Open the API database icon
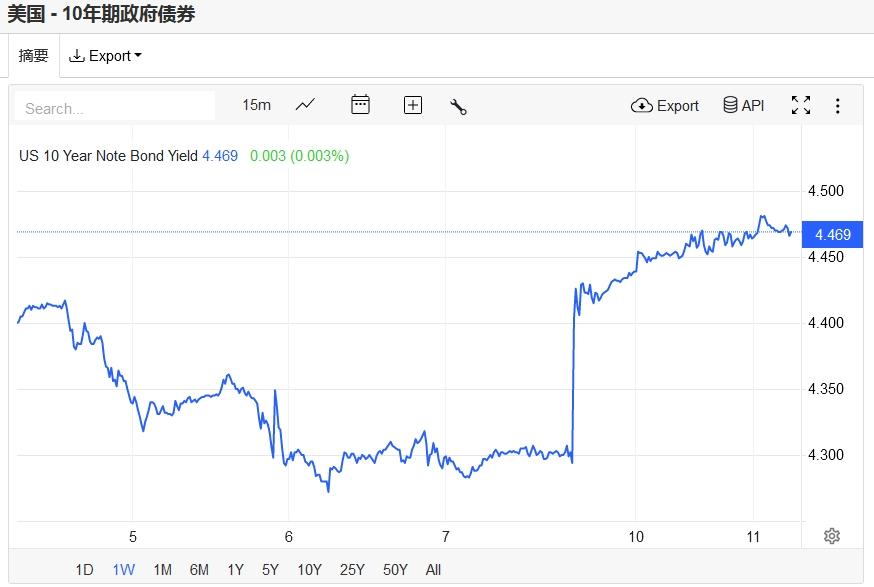The width and height of the screenshot is (874, 587). pyautogui.click(x=743, y=105)
